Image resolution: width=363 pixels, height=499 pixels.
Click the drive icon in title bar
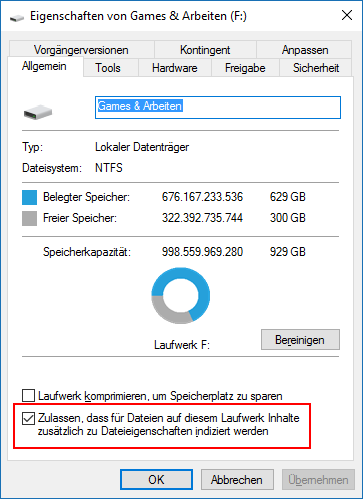(x=17, y=17)
